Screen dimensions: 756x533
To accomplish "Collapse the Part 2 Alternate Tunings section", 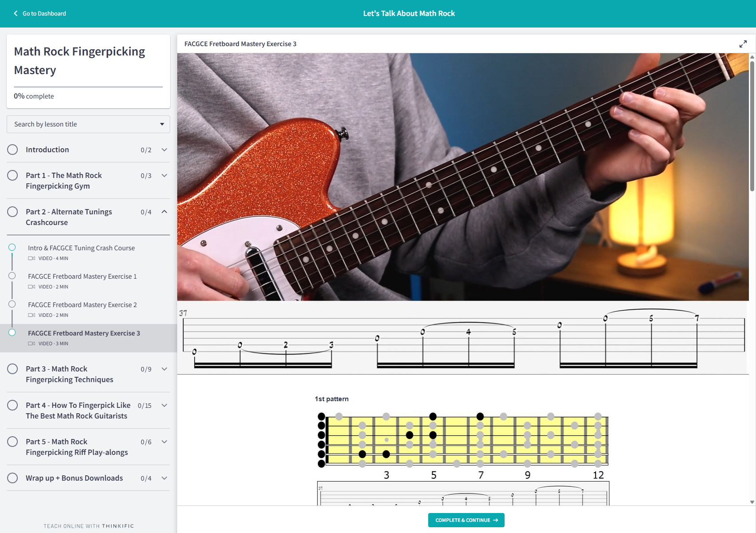I will [x=164, y=212].
